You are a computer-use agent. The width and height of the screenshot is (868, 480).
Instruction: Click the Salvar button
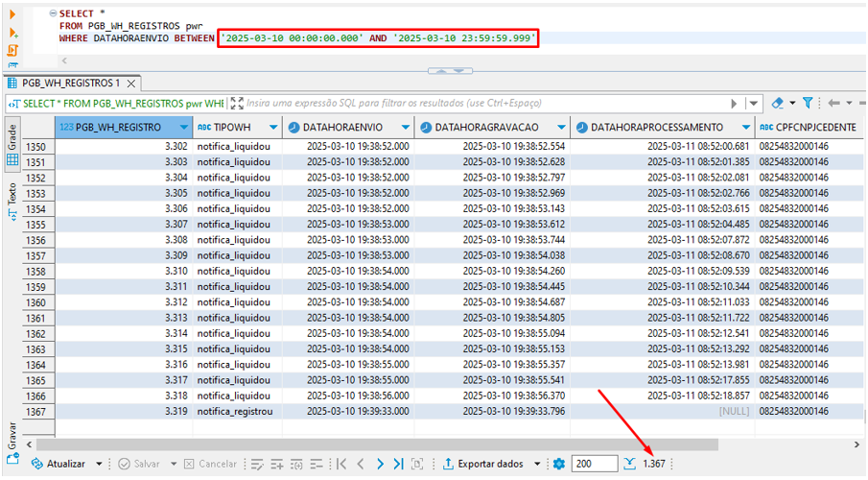click(139, 464)
